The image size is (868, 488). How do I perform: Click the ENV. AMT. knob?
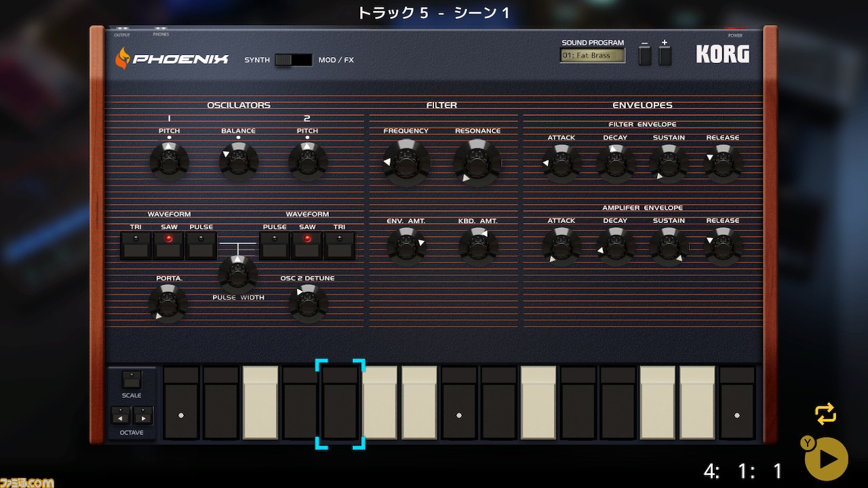(x=406, y=246)
